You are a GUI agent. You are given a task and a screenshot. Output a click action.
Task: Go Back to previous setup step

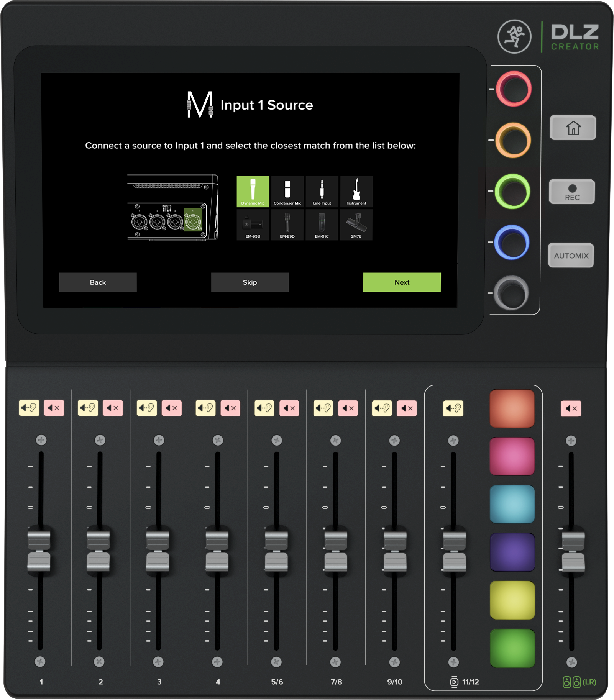pos(98,282)
